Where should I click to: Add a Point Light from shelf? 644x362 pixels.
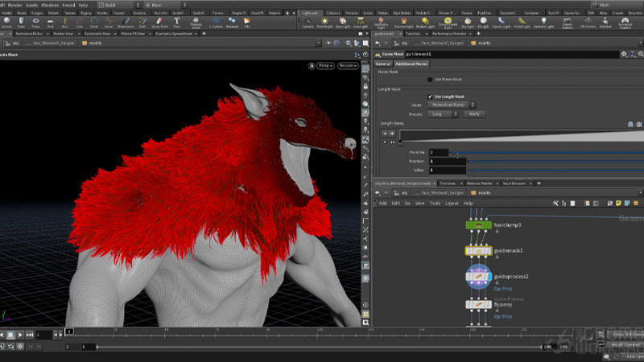tap(324, 23)
